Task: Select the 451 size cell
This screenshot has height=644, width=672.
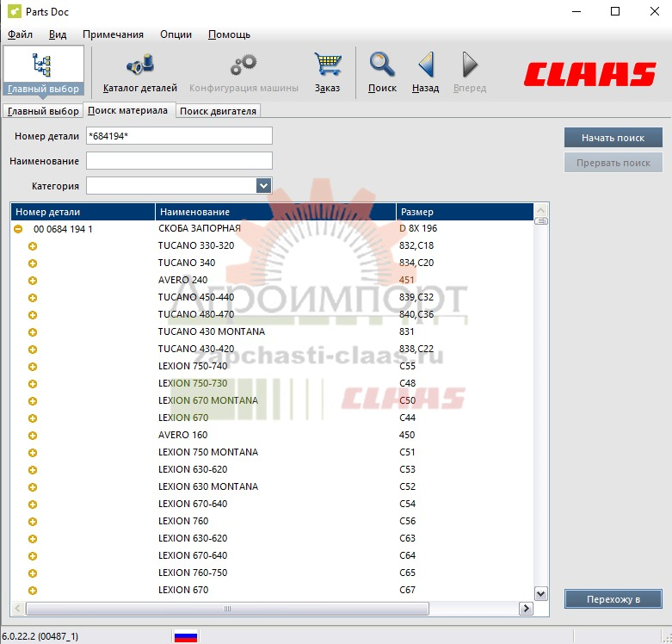Action: [407, 280]
